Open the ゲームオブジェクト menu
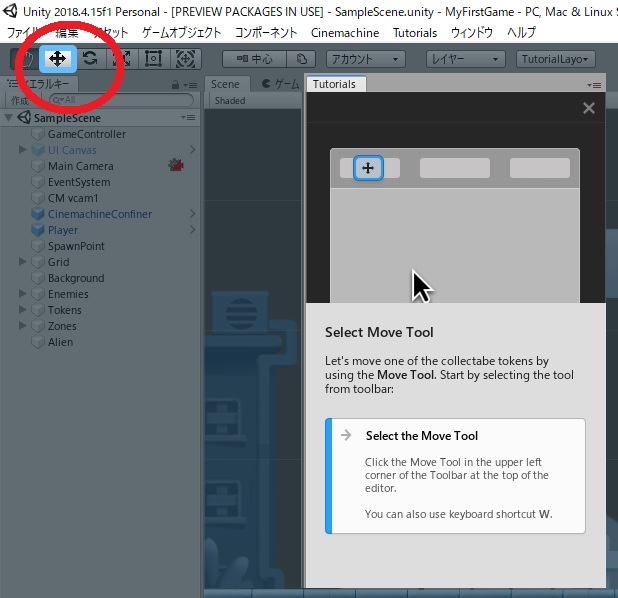618x598 pixels. 182,33
